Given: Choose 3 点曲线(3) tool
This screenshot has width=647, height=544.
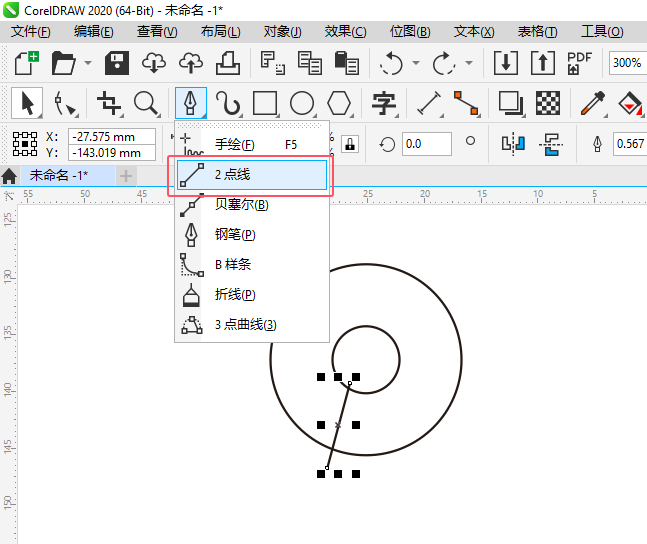Looking at the screenshot, I should (x=252, y=325).
